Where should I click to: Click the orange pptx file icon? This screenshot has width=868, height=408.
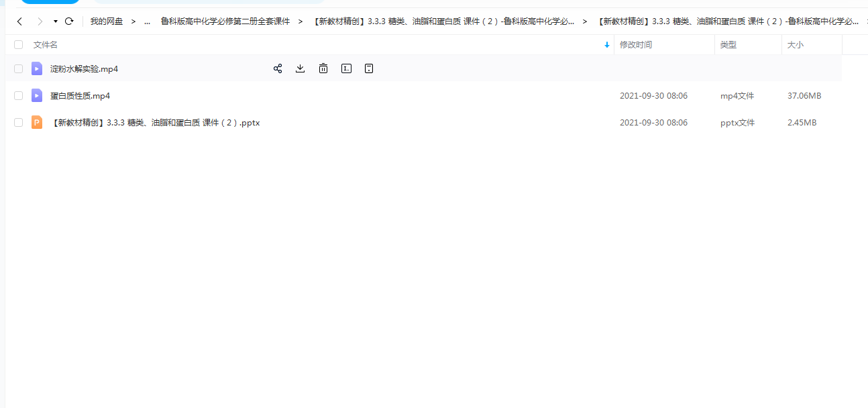[37, 122]
